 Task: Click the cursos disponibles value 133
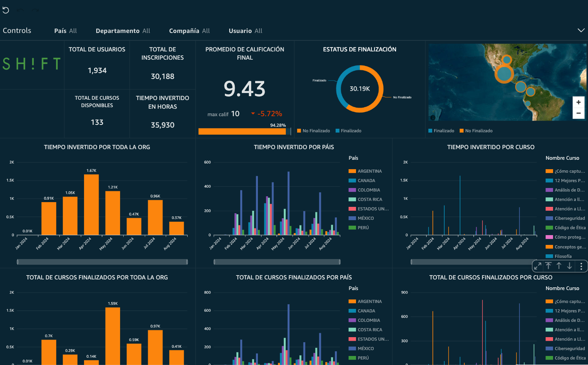click(x=97, y=122)
